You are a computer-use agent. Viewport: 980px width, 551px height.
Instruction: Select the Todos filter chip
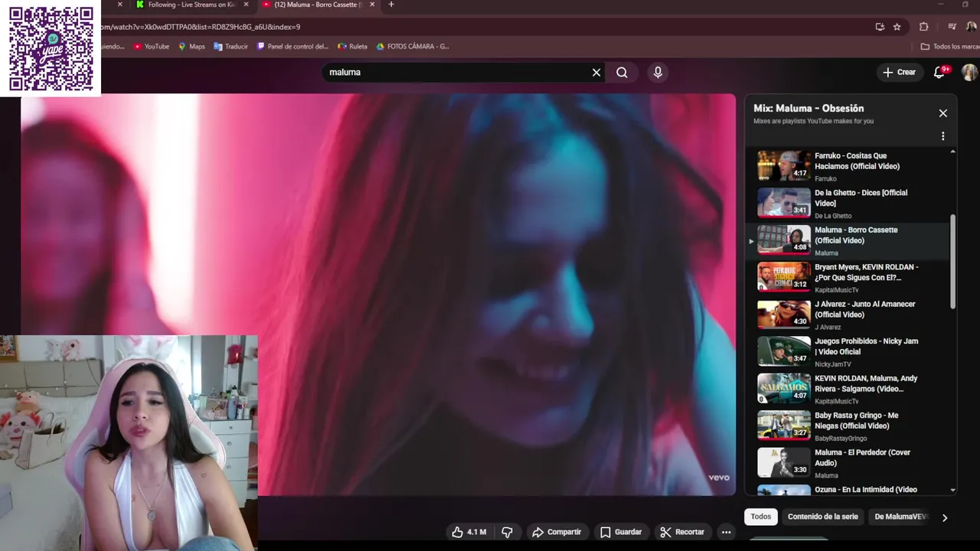click(761, 517)
